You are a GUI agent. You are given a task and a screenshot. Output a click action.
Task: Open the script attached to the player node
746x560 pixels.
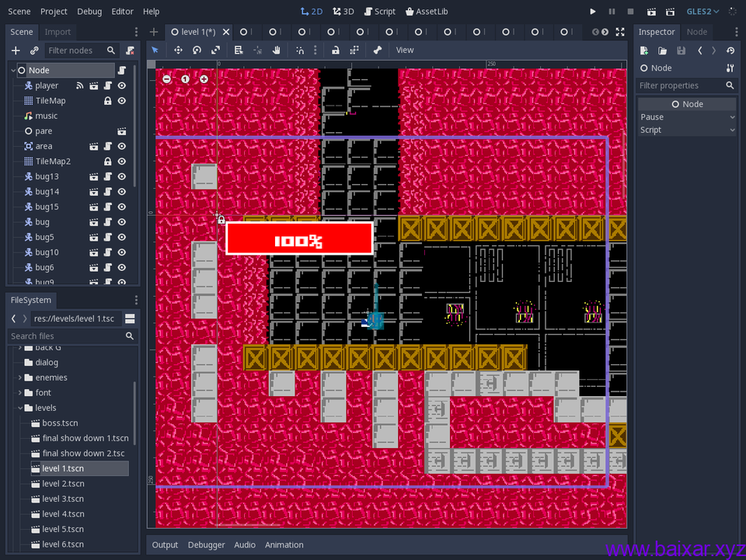pos(107,85)
